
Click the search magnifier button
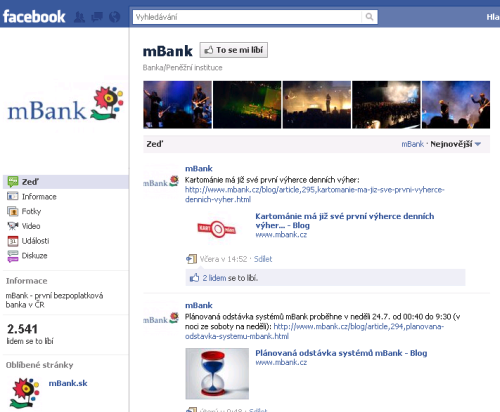pyautogui.click(x=369, y=17)
